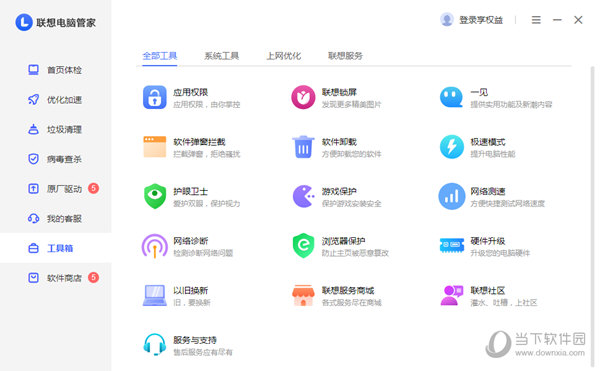Click the 游戏保护 title text
This screenshot has height=371, width=600.
[x=339, y=191]
